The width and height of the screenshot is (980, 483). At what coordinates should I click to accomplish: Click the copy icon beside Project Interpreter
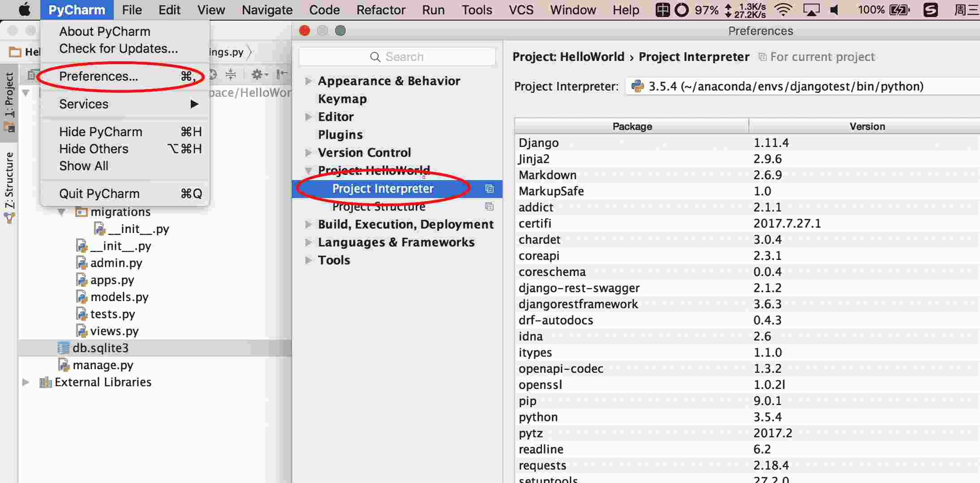pos(490,189)
